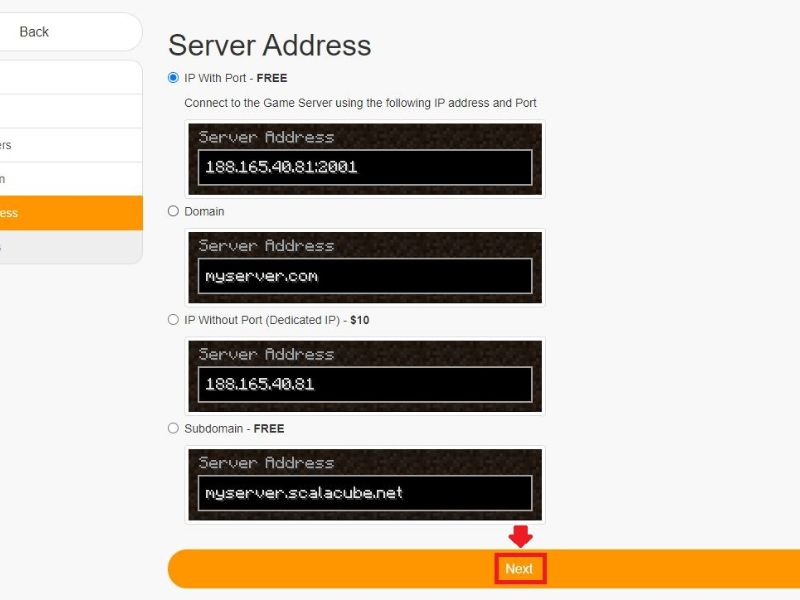Click the 'Subdomain - FREE' label
The image size is (800, 600).
234,429
